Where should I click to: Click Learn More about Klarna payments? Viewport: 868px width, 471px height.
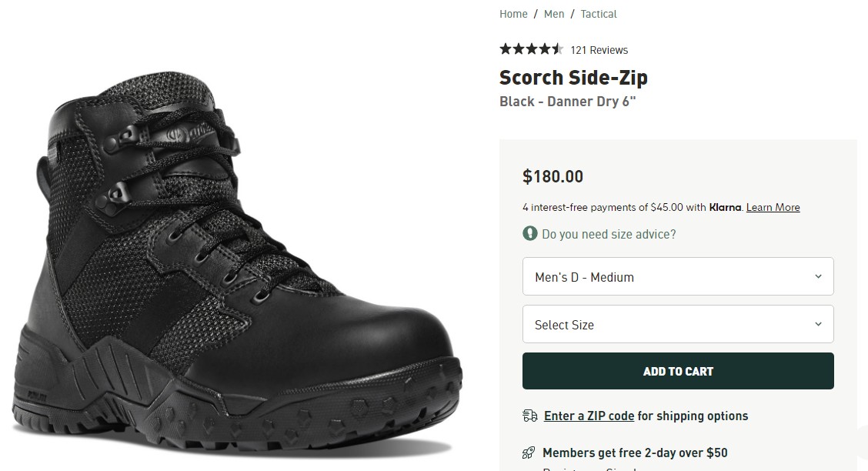point(773,207)
